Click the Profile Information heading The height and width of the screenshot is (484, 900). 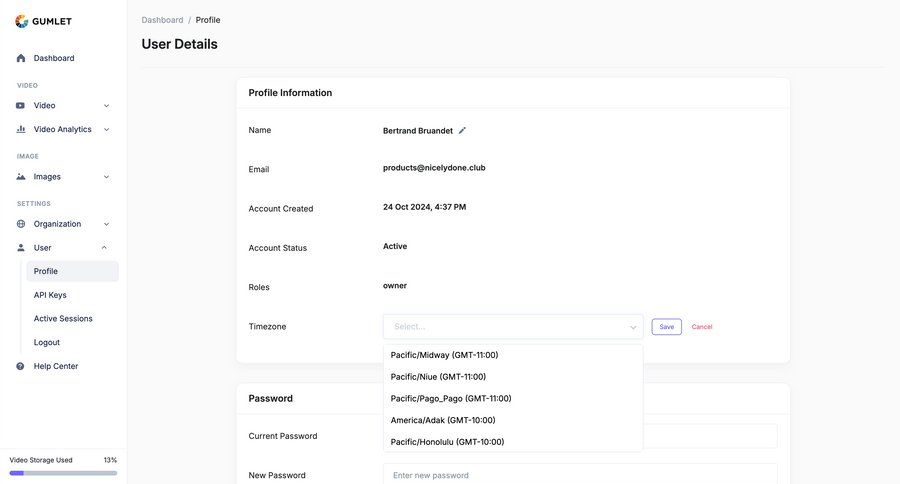(290, 92)
